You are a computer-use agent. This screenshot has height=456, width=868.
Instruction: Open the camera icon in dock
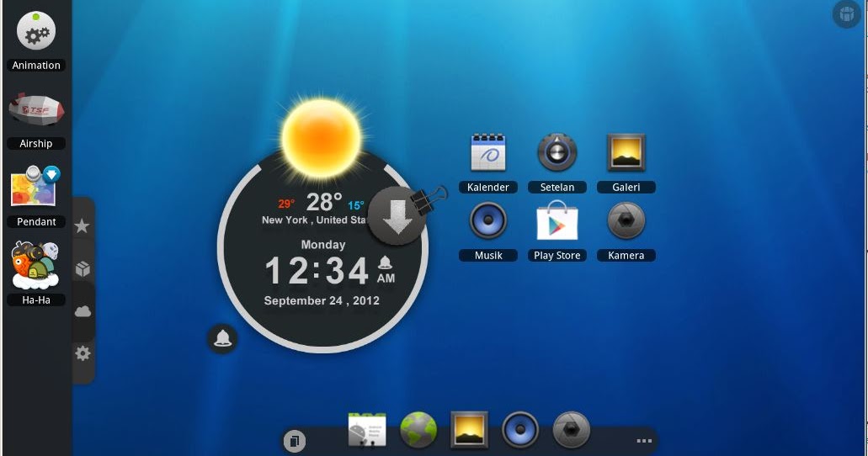point(572,429)
